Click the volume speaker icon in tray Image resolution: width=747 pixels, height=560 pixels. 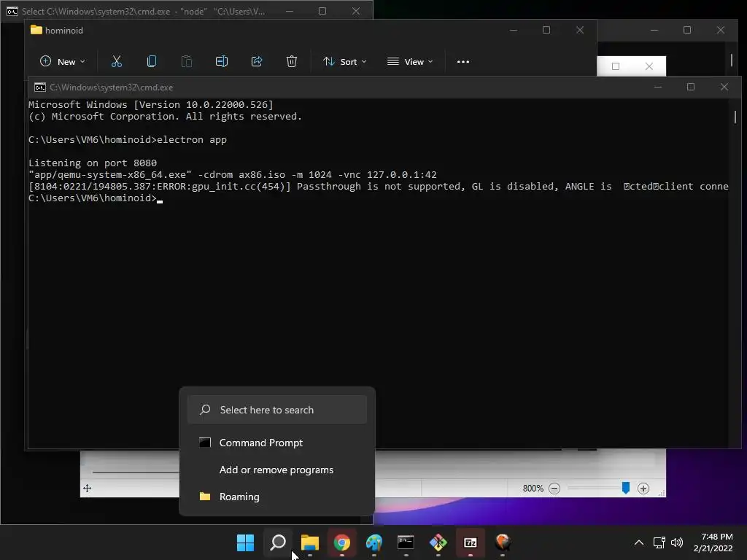point(677,542)
